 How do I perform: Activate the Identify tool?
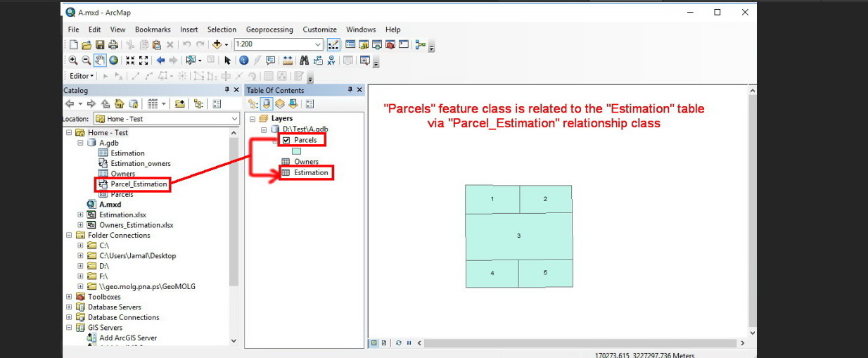[x=244, y=60]
